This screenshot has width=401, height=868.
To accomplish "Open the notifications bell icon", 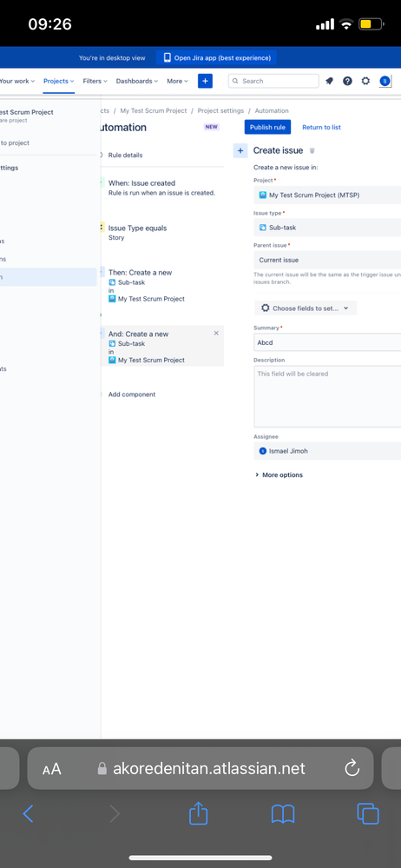I will coord(329,81).
